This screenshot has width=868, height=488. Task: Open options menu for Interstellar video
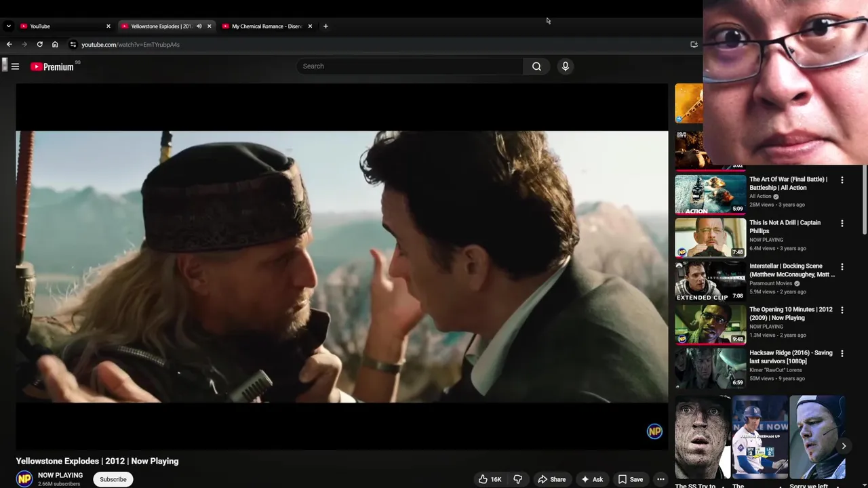(842, 267)
